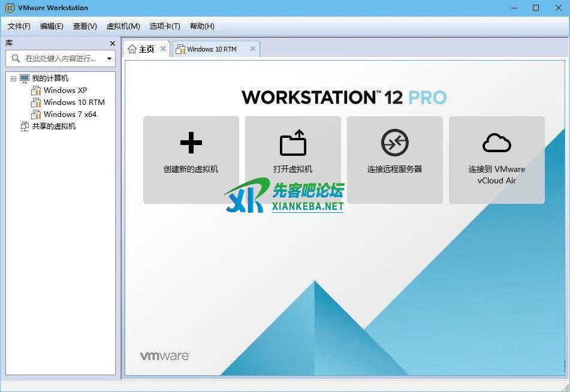Screen dimensions: 570x392
Task: Switch to the Windows 10 RTM tab
Action: click(x=212, y=49)
